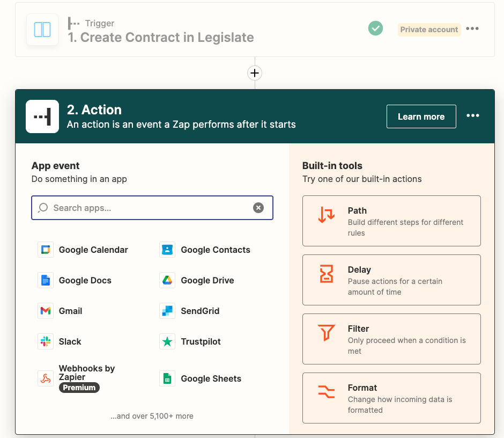Add a step with the plus button
The height and width of the screenshot is (438, 504).
(x=255, y=73)
